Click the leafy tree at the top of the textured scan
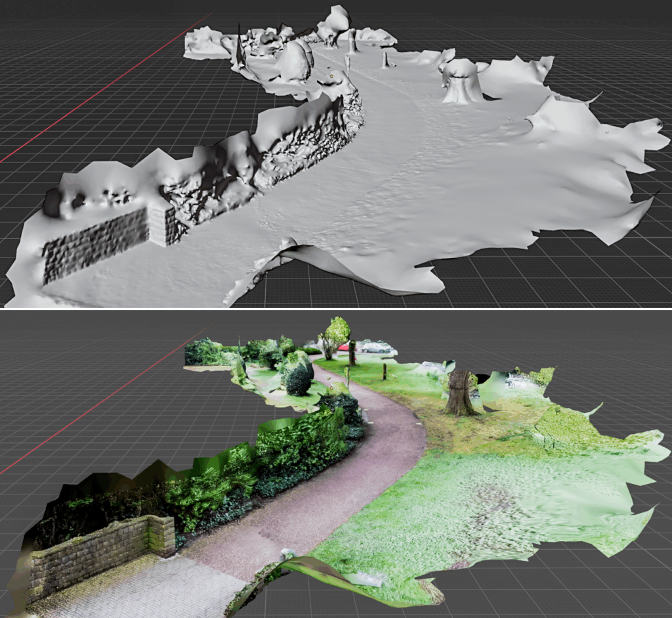The image size is (672, 618). pos(336,330)
